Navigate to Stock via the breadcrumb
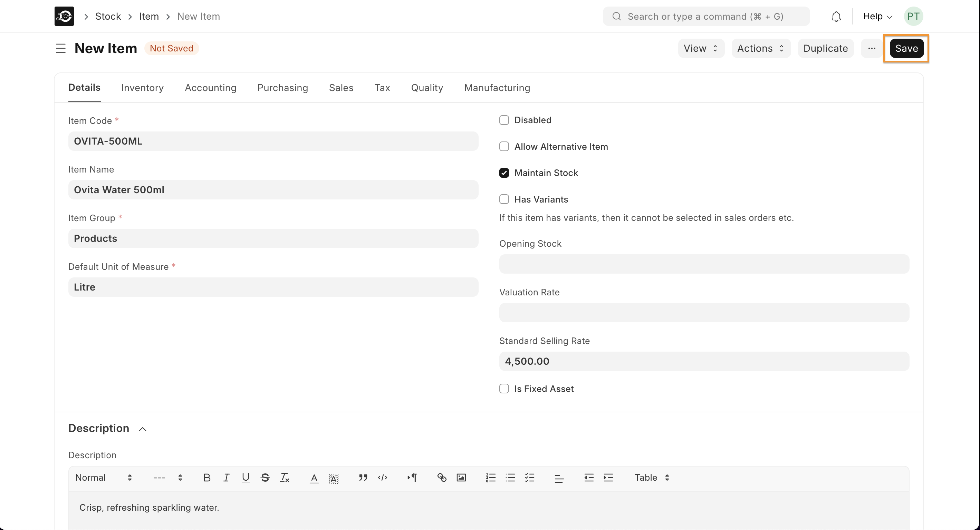 pos(108,16)
